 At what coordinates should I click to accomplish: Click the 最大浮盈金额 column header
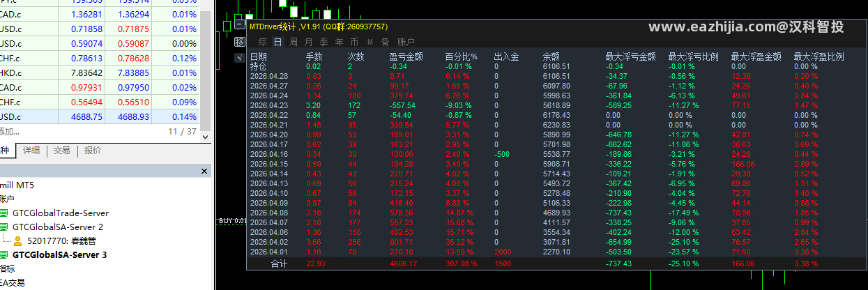coord(756,56)
